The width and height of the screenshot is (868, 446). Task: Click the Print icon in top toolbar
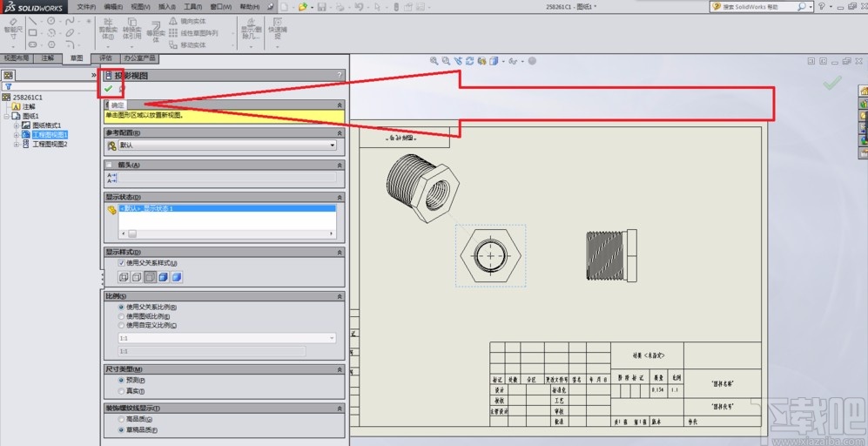pyautogui.click(x=340, y=7)
